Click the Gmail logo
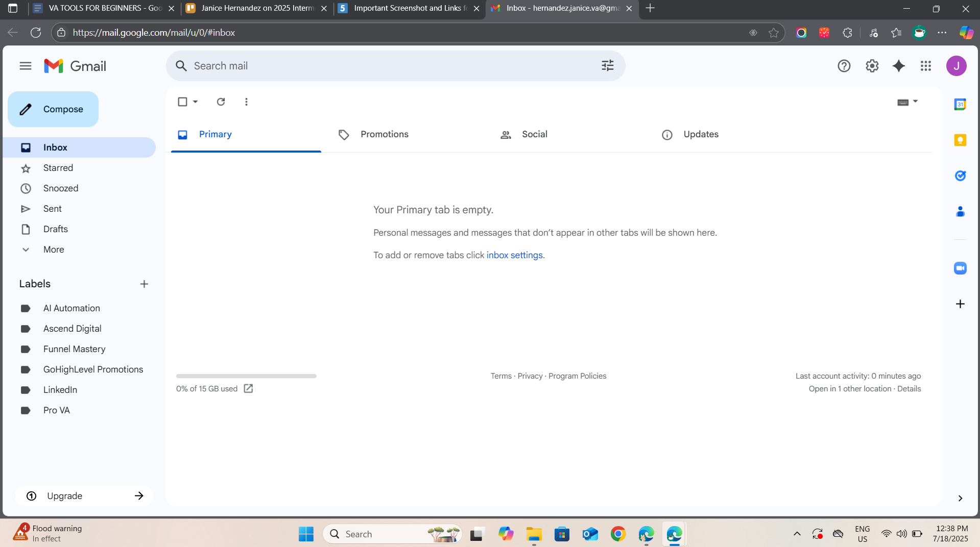This screenshot has height=547, width=980. (x=75, y=66)
